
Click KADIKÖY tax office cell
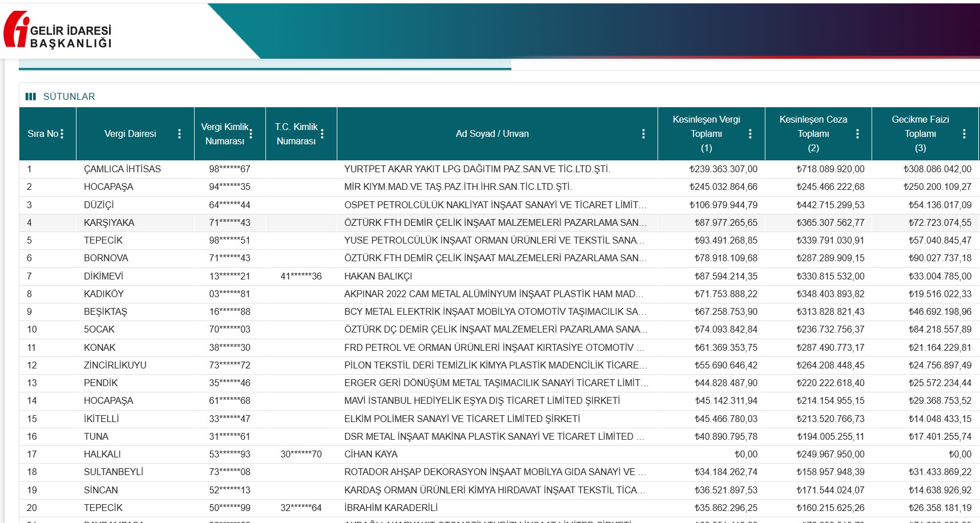(x=104, y=294)
